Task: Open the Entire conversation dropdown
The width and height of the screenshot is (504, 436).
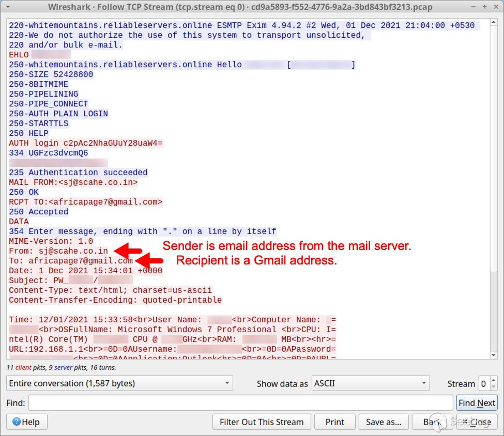Action: pos(119,383)
